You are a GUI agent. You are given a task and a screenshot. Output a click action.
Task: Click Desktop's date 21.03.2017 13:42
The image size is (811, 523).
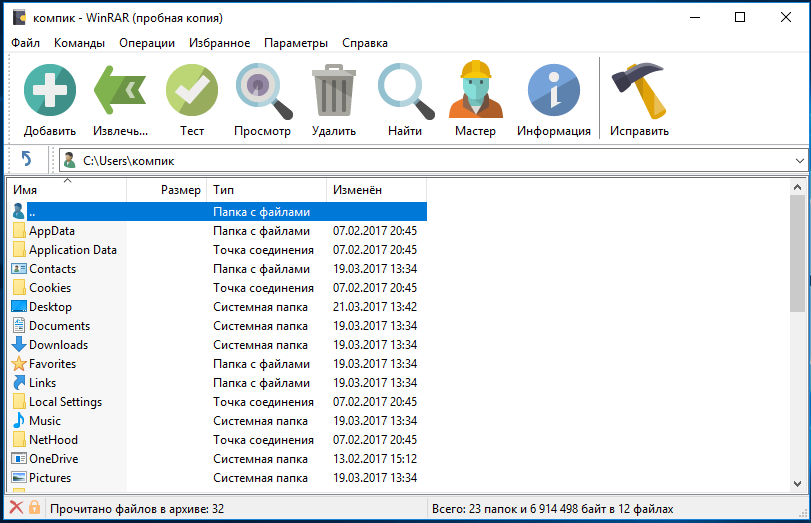click(x=374, y=307)
